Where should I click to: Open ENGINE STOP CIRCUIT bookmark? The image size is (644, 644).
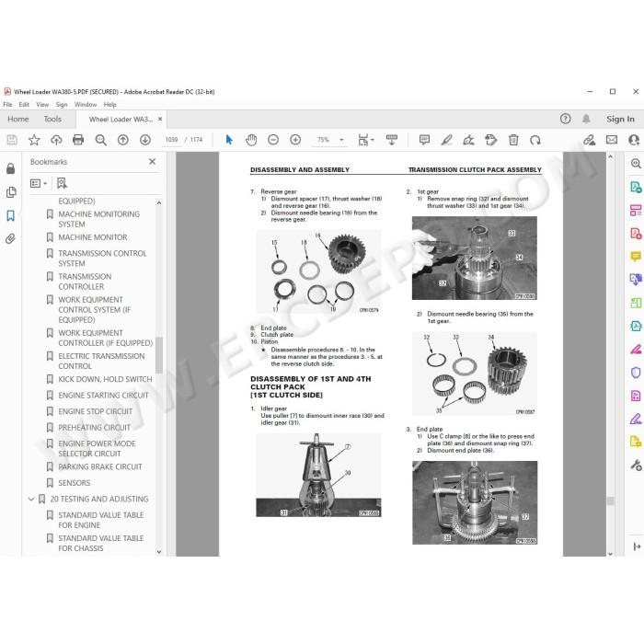pos(96,411)
